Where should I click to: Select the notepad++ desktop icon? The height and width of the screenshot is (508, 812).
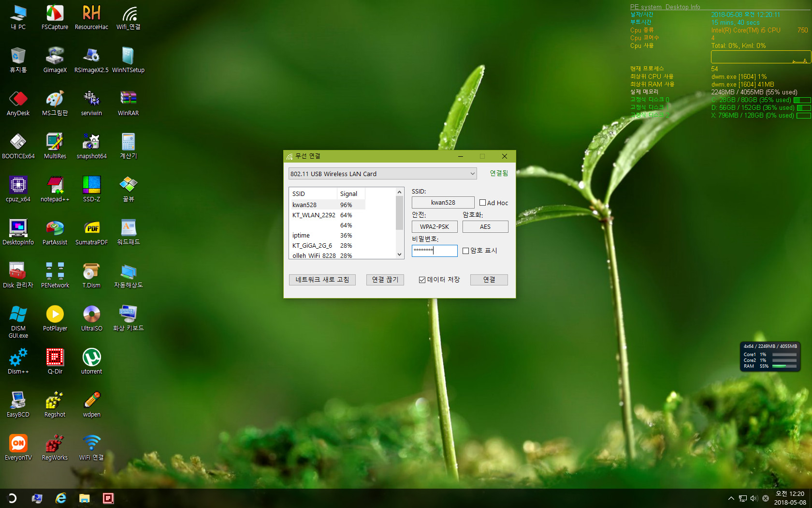pos(55,190)
